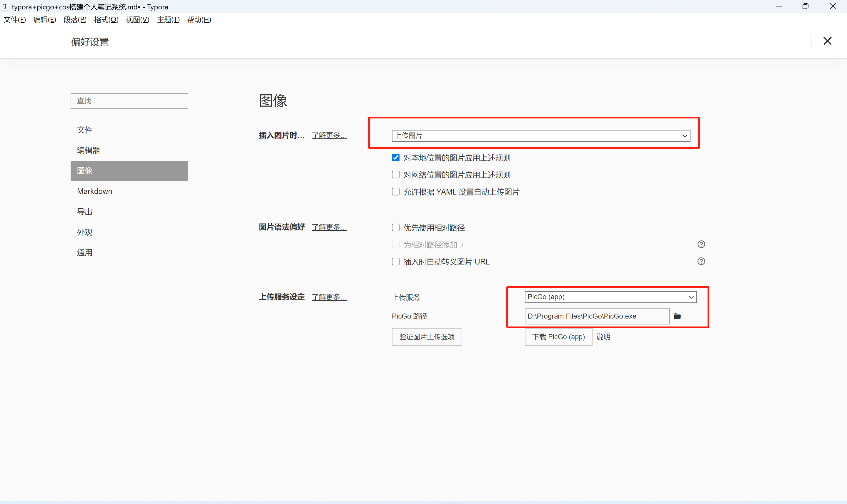Screen dimensions: 847x504
Task: Select Markdown settings category in sidebar
Action: [x=95, y=192]
